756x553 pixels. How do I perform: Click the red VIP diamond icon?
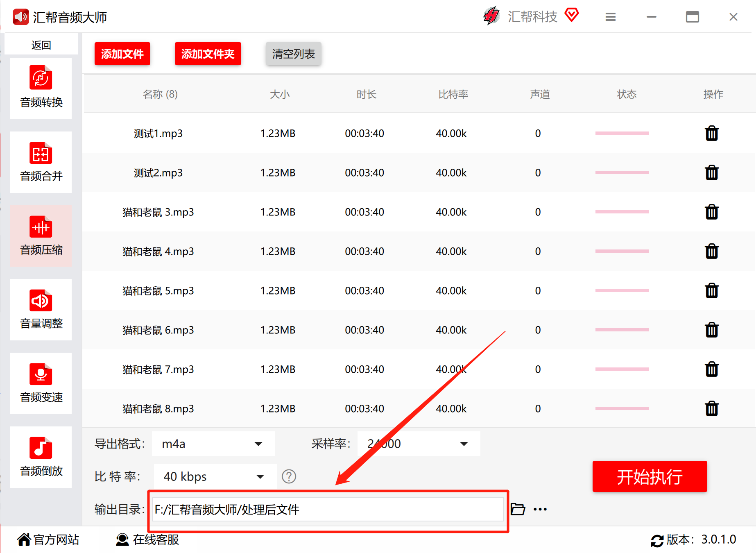pyautogui.click(x=572, y=15)
